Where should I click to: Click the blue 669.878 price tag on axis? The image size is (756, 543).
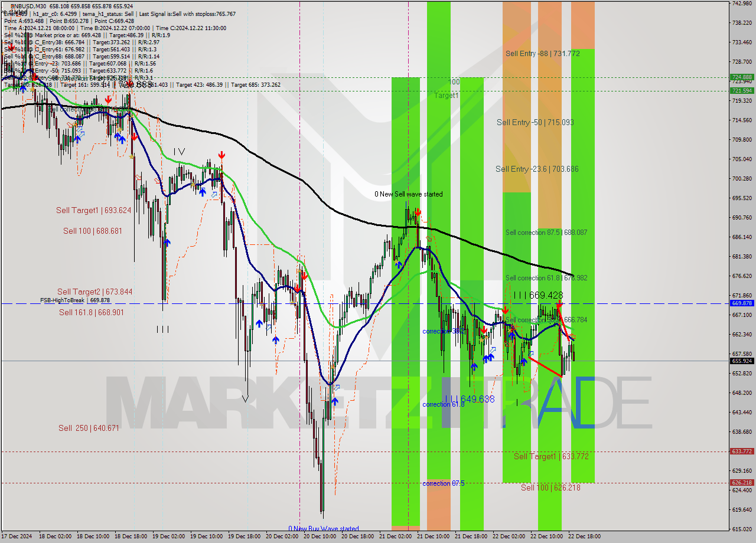(x=742, y=303)
